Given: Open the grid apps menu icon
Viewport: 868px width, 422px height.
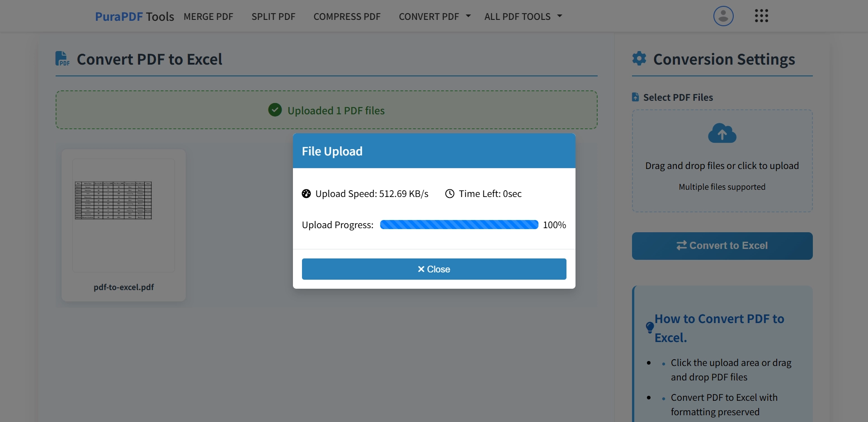Looking at the screenshot, I should click(762, 16).
